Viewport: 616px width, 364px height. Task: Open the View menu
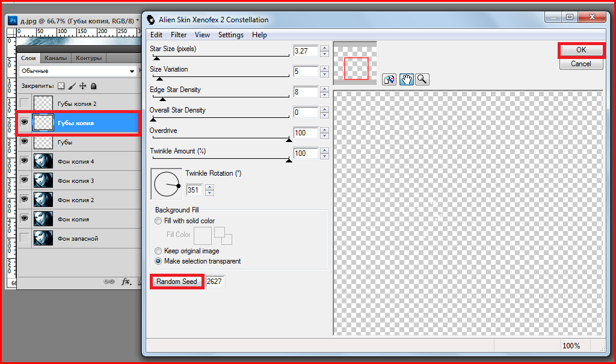(202, 34)
